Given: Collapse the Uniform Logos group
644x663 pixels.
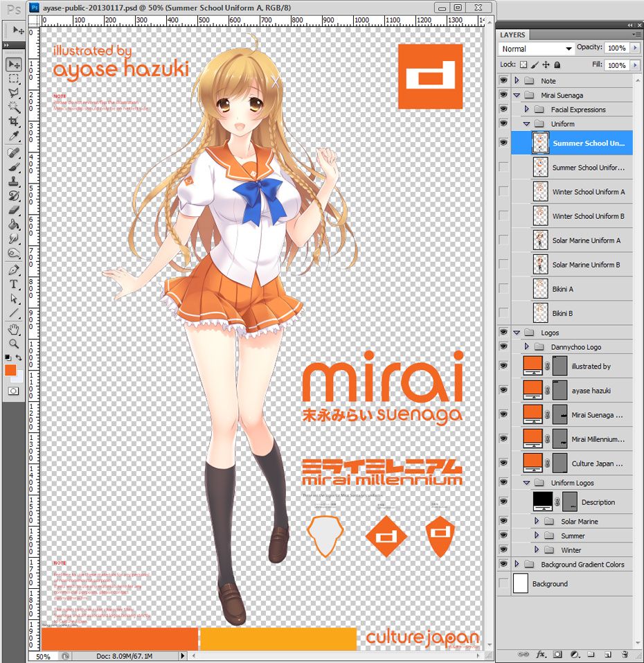Looking at the screenshot, I should [527, 483].
